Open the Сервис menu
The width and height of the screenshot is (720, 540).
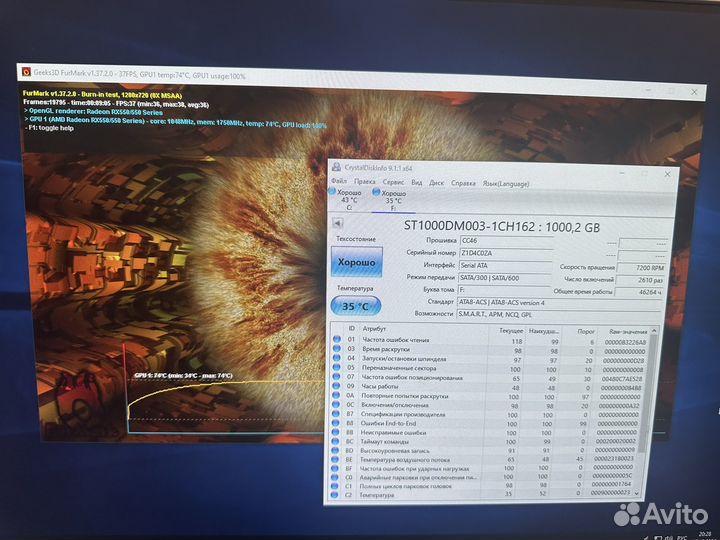393,183
